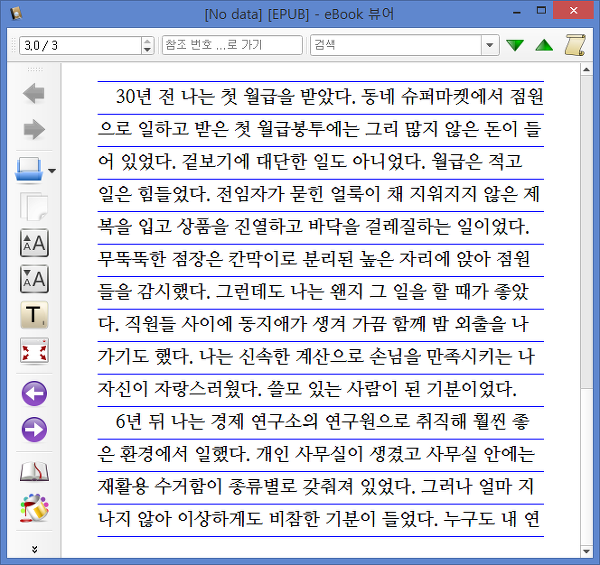Find next search result green down arrow
The height and width of the screenshot is (565, 600).
pyautogui.click(x=515, y=45)
